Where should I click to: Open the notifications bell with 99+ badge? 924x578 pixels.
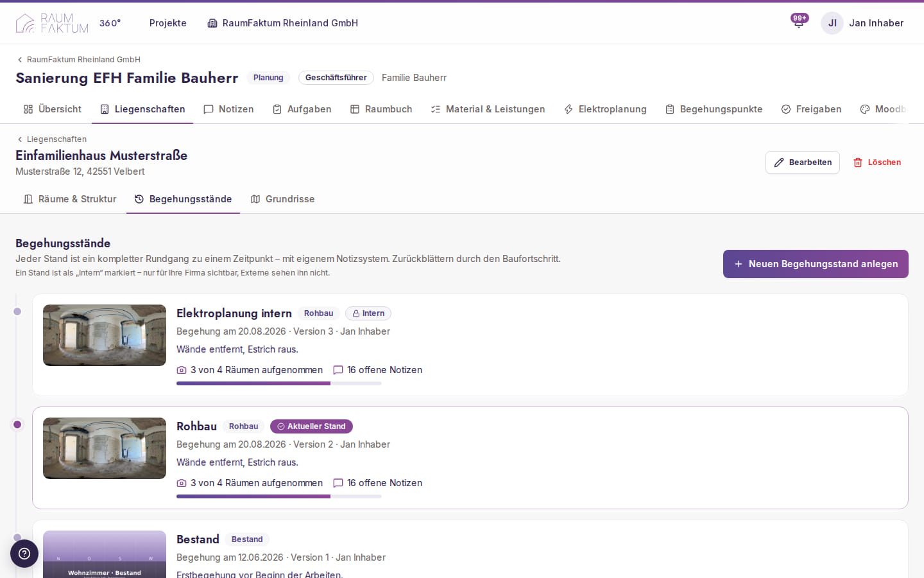[799, 23]
